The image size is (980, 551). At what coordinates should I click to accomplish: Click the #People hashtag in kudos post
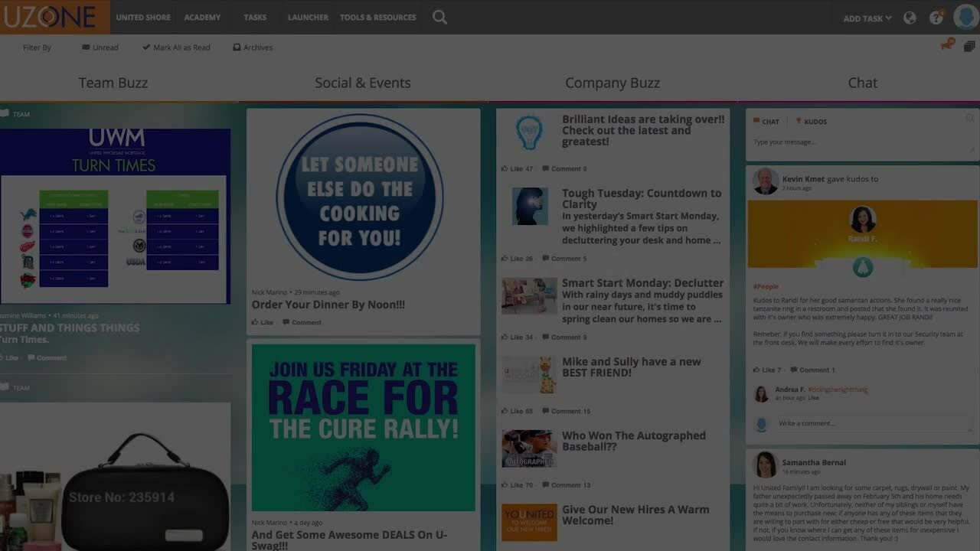pyautogui.click(x=766, y=286)
